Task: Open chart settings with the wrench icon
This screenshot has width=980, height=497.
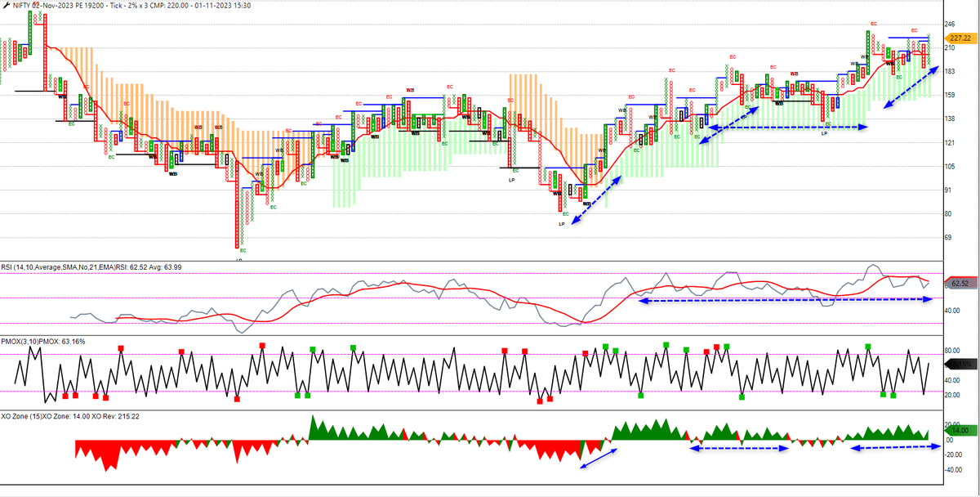Action: pos(6,6)
